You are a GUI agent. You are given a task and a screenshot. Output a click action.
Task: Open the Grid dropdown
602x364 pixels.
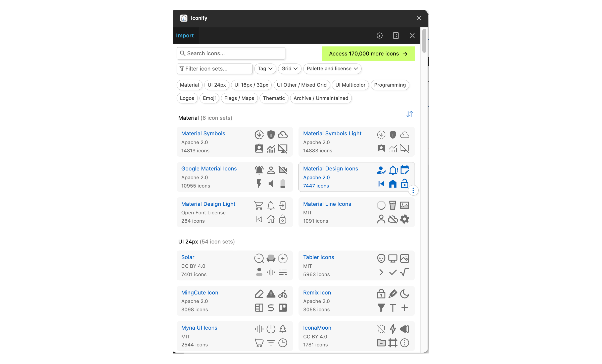click(x=289, y=69)
